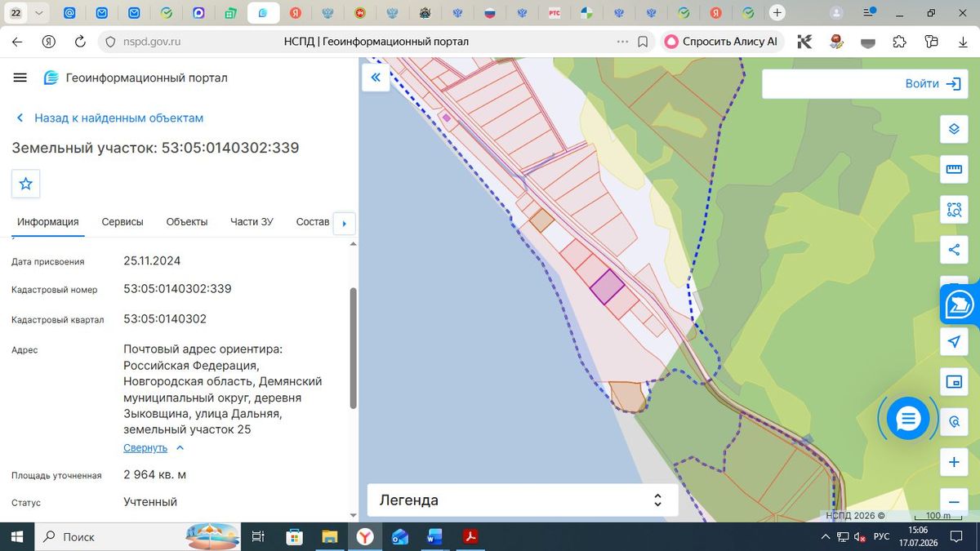Open Windows Start menu

tap(16, 536)
